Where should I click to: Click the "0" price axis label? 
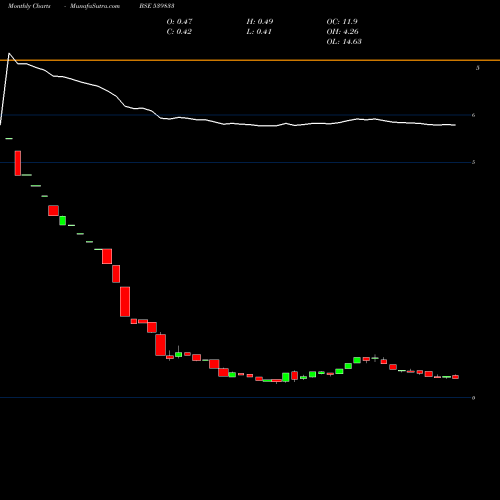click(x=473, y=398)
